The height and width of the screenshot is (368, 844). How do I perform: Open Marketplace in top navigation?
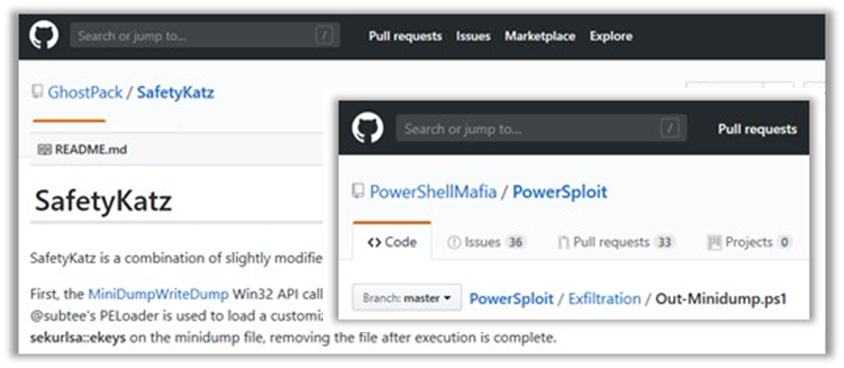[x=540, y=37]
